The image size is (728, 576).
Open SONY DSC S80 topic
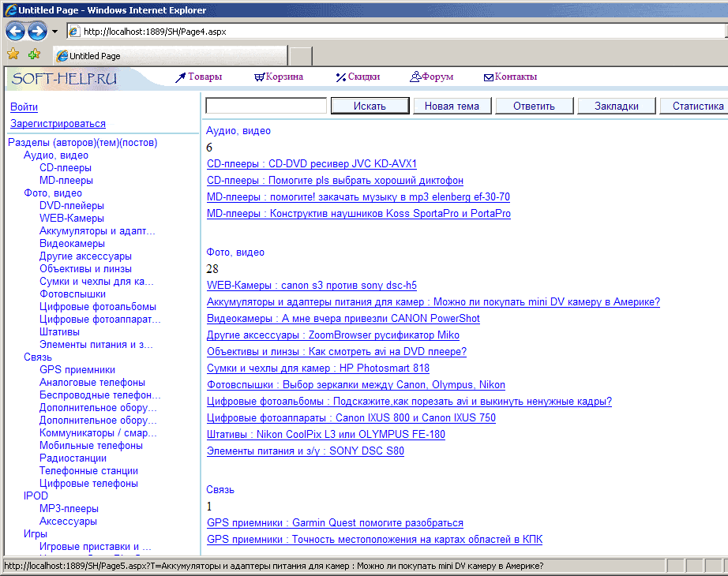[306, 451]
